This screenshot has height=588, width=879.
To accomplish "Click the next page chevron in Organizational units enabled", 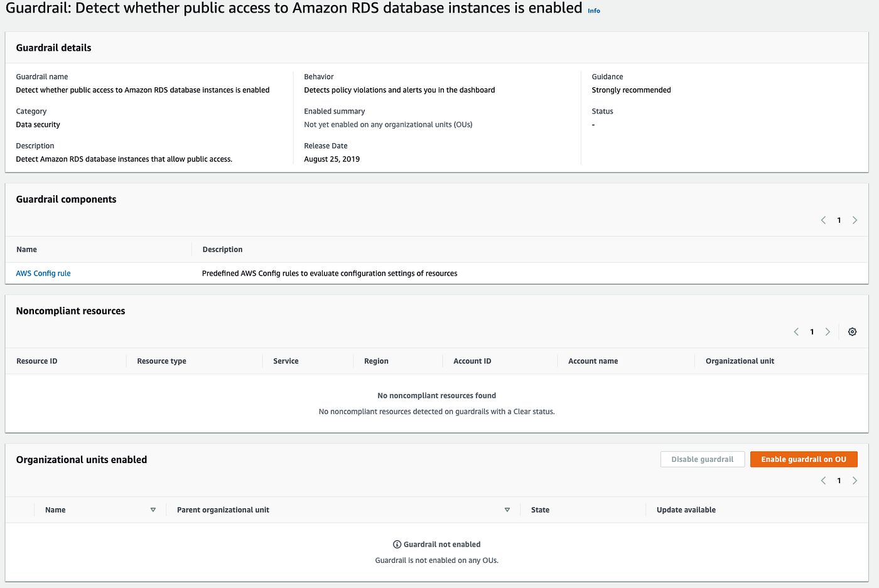I will (x=855, y=480).
